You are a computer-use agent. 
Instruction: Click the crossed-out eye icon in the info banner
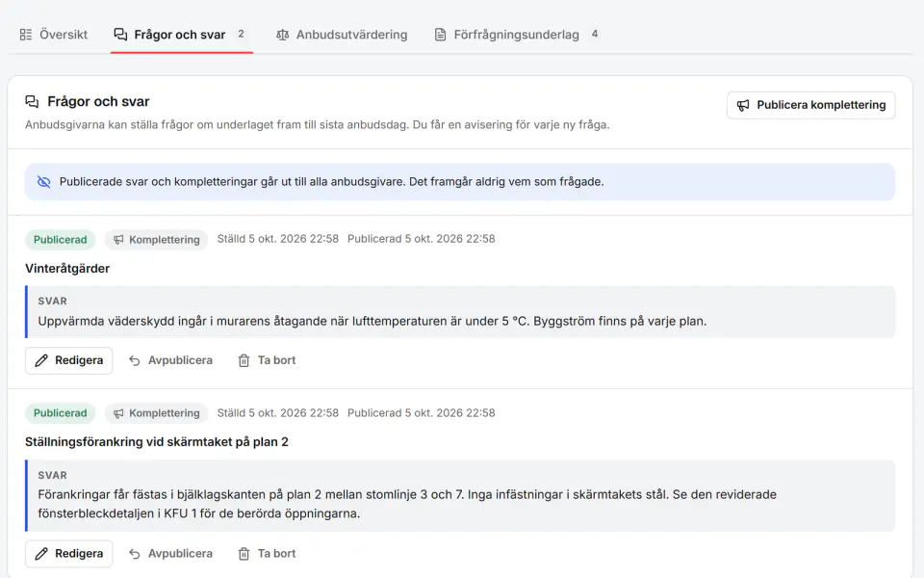click(x=44, y=182)
